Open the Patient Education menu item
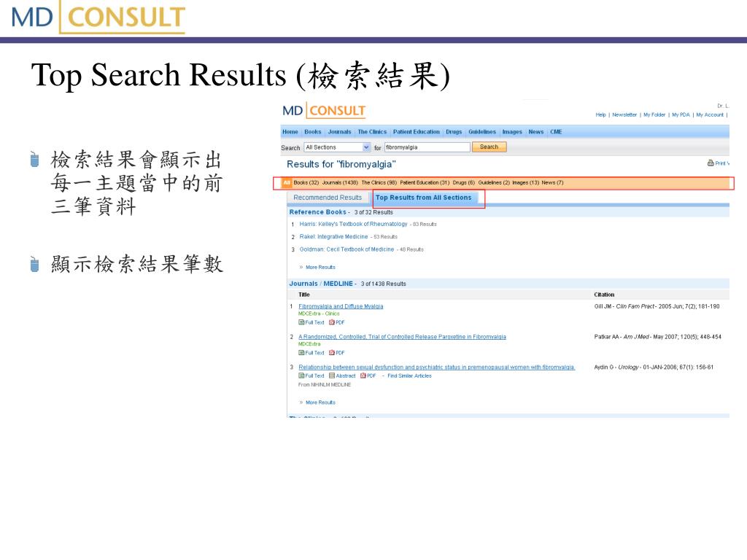 point(417,132)
